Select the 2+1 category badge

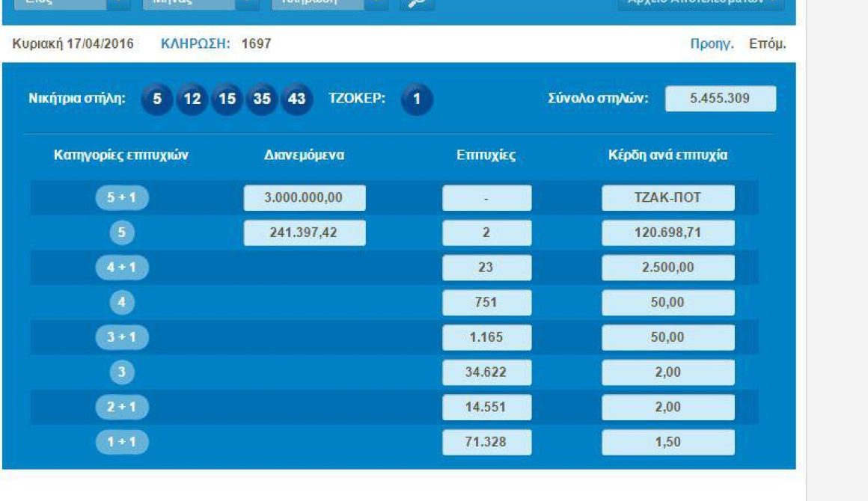[x=122, y=407]
